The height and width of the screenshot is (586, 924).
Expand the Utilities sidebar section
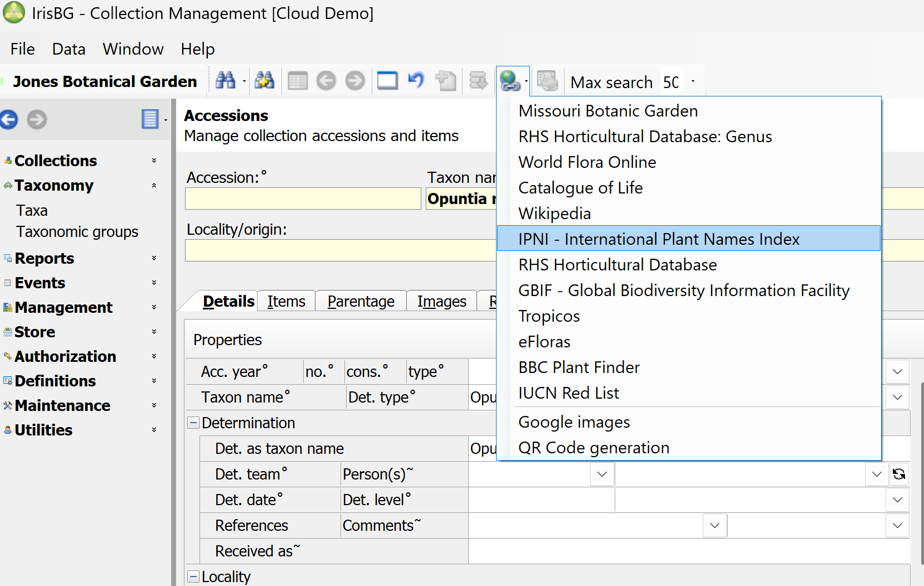pos(154,430)
